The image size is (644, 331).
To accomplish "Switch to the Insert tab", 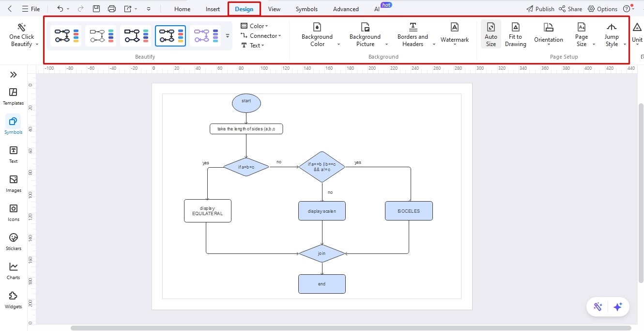I will click(x=213, y=9).
